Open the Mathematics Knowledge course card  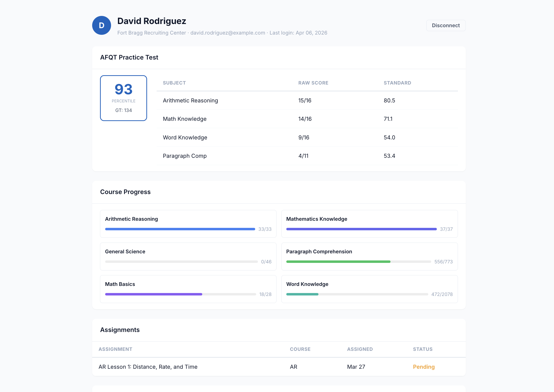pos(369,224)
